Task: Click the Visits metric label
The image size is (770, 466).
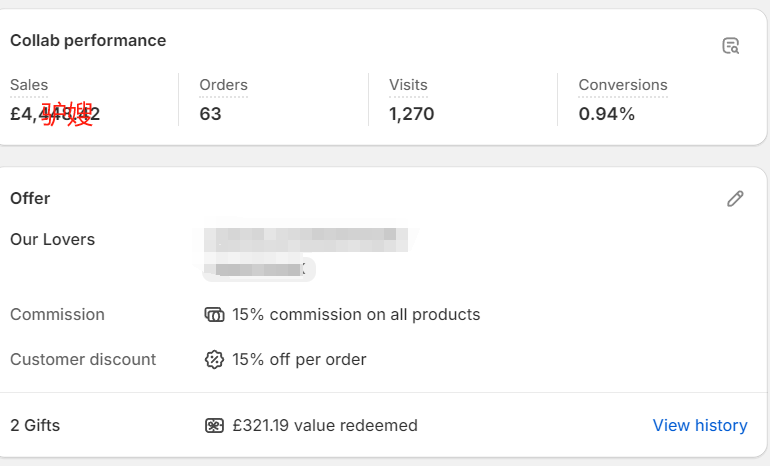Action: coord(408,85)
